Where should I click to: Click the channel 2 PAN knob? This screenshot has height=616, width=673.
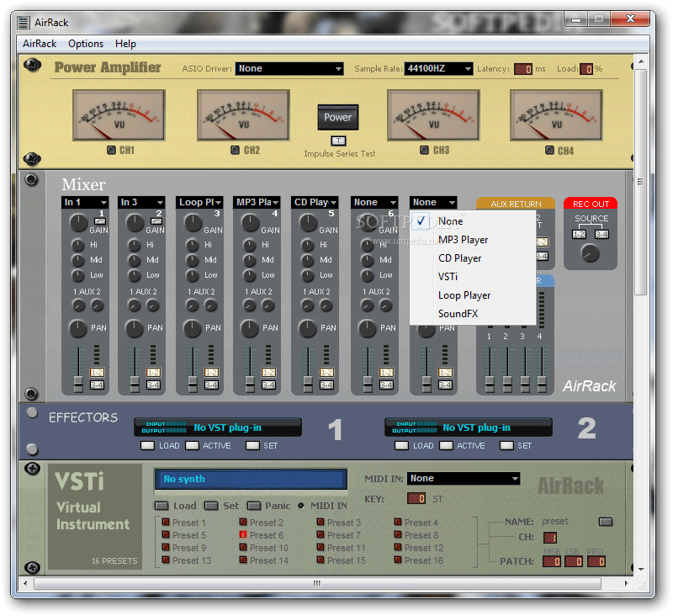(x=134, y=328)
